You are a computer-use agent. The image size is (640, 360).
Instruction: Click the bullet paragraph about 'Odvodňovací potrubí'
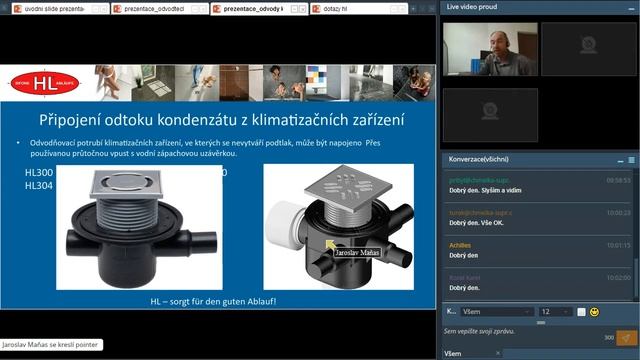[x=205, y=148]
